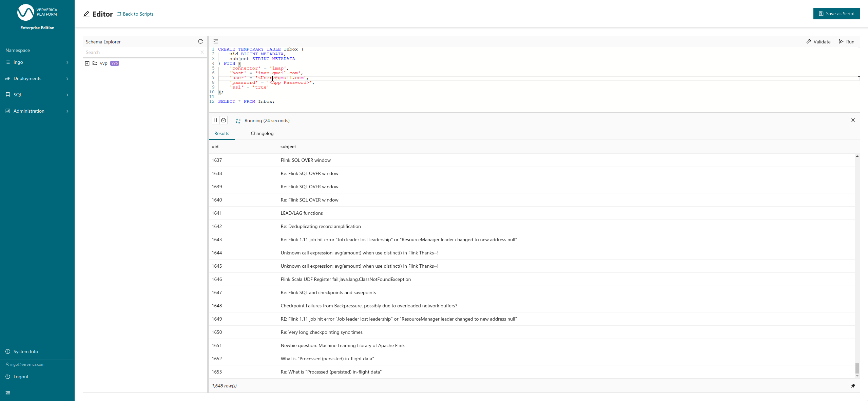Select the Results tab
The image size is (868, 401).
click(x=221, y=133)
